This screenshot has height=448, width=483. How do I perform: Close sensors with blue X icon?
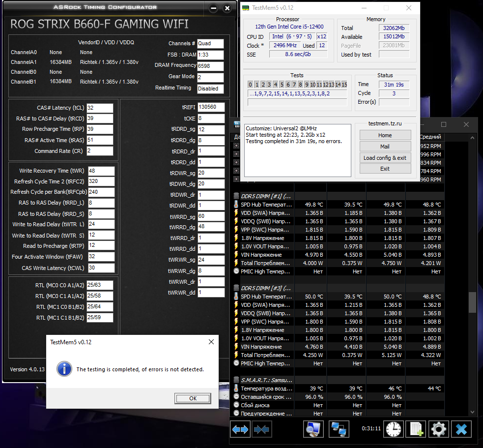[461, 429]
